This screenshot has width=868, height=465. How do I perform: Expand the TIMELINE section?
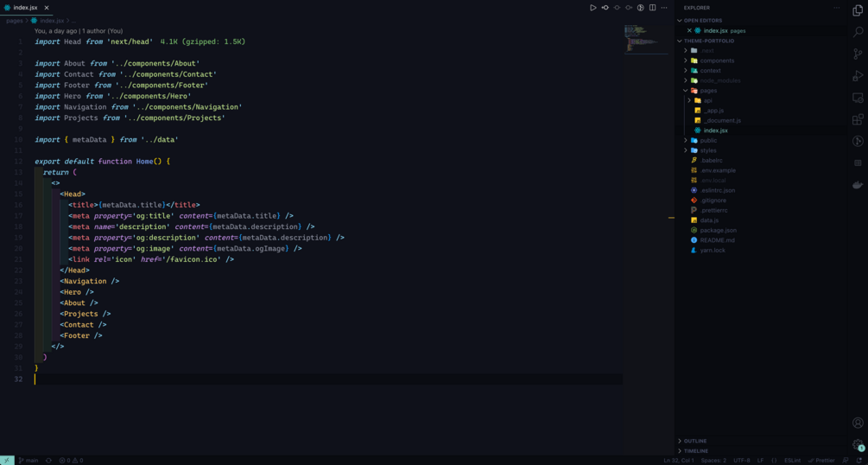pos(761,450)
